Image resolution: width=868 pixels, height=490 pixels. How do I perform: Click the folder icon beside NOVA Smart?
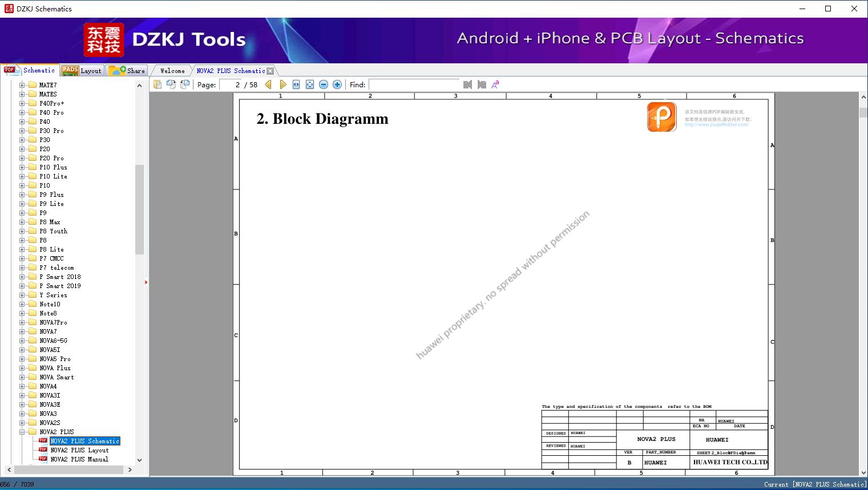pyautogui.click(x=33, y=377)
